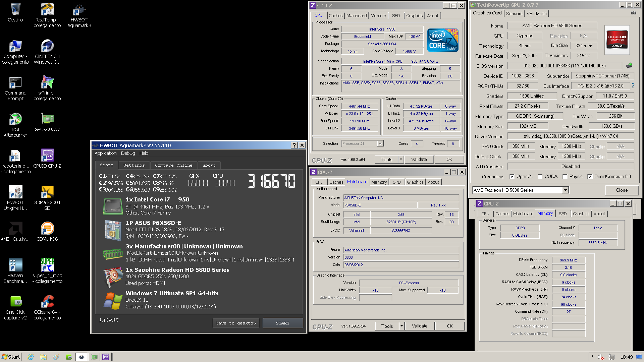Click the About tab in Aquamark3
This screenshot has width=644, height=362.
[209, 165]
